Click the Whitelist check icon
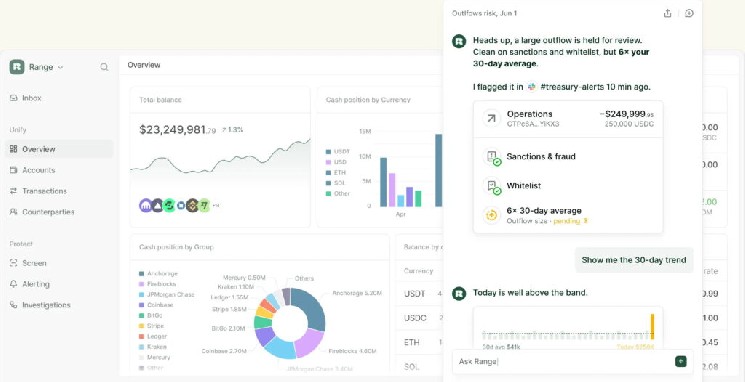Viewport: 745px width, 382px height. 492,186
